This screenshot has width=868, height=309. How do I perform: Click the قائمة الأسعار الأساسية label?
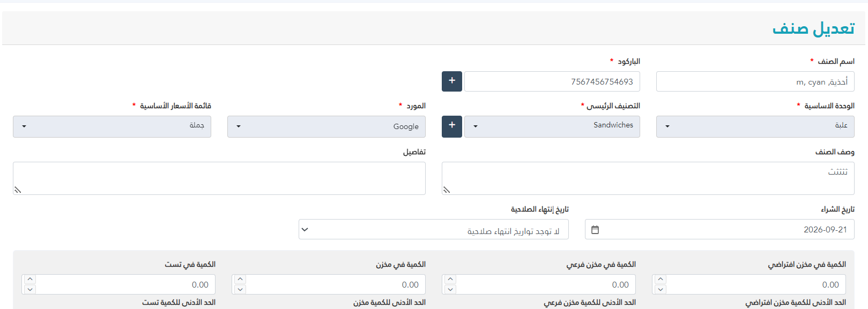pos(175,105)
